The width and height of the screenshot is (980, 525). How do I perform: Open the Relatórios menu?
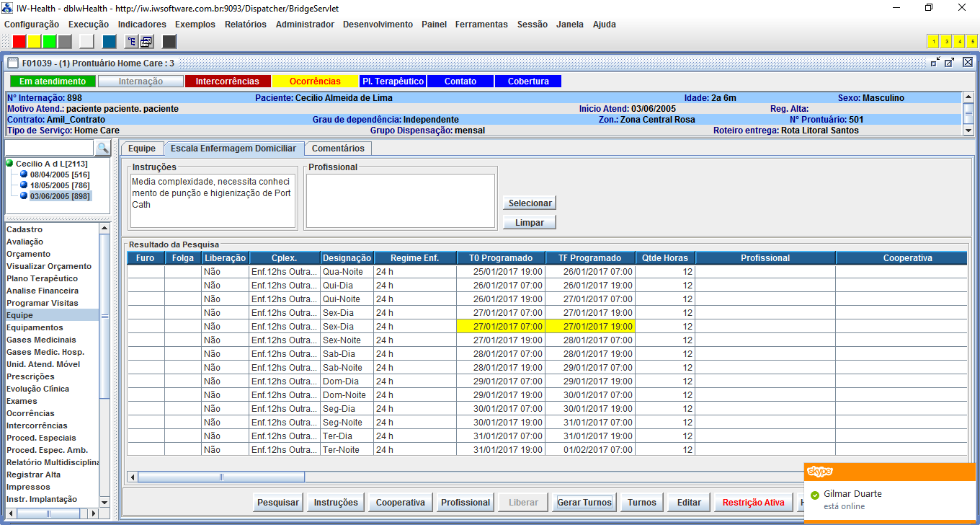[245, 25]
